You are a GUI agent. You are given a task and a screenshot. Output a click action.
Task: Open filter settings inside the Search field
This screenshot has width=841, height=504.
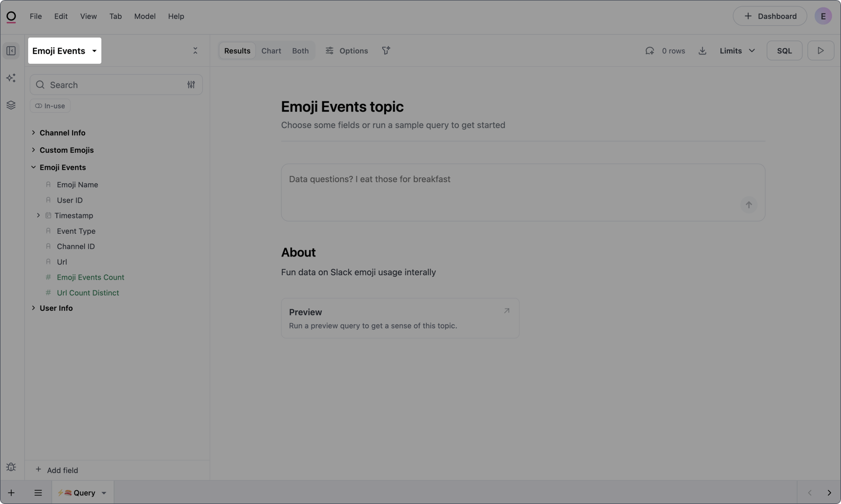[191, 84]
